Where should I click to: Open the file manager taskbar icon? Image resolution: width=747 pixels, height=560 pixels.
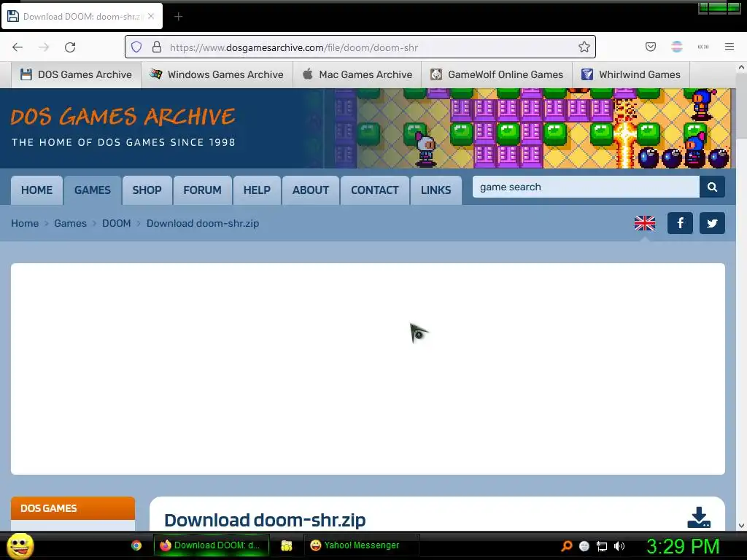point(286,545)
